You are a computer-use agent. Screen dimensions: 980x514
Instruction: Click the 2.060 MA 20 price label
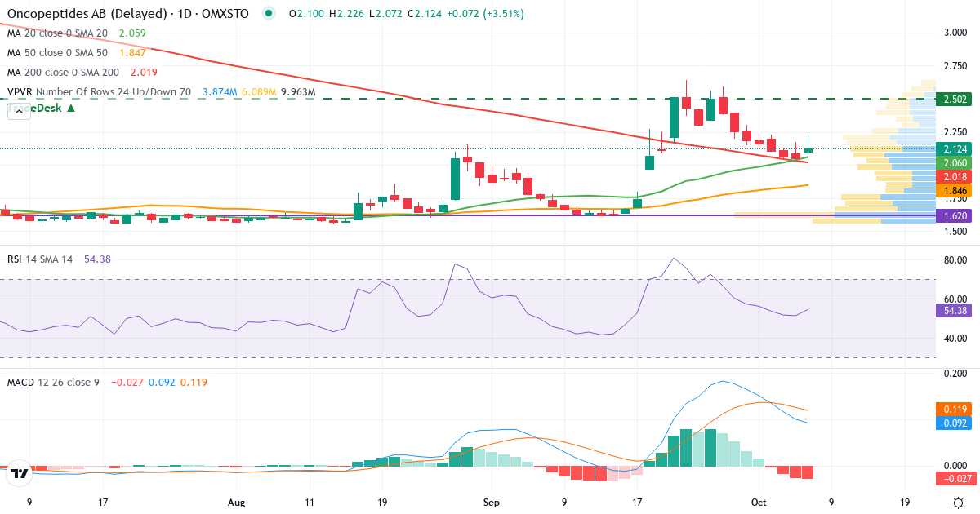pos(955,163)
